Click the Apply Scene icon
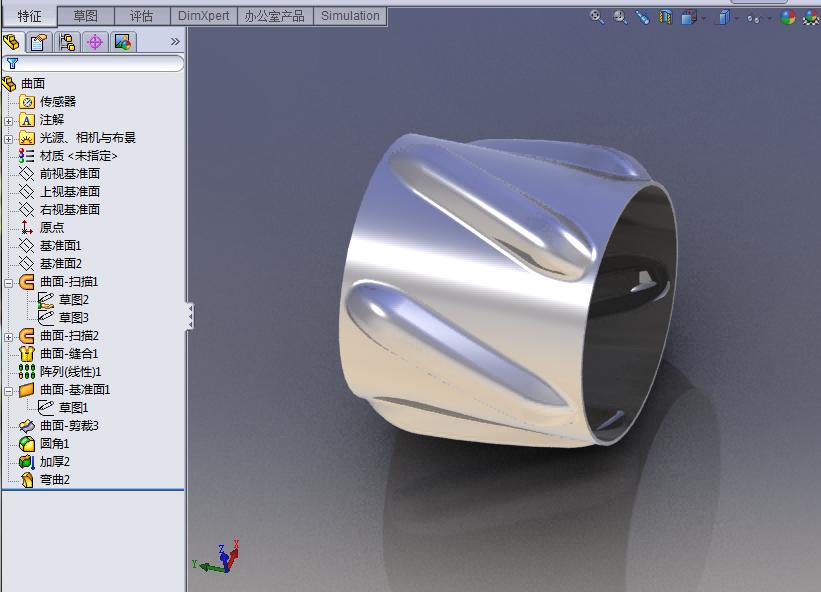This screenshot has height=592, width=821. pos(812,17)
